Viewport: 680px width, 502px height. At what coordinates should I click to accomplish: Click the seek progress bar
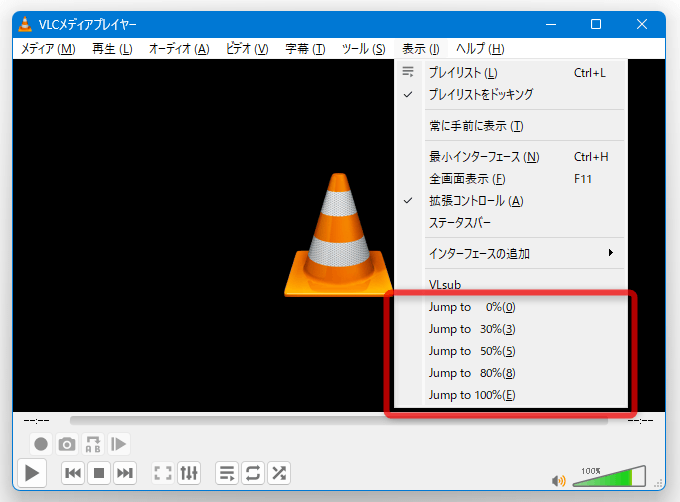tap(339, 421)
